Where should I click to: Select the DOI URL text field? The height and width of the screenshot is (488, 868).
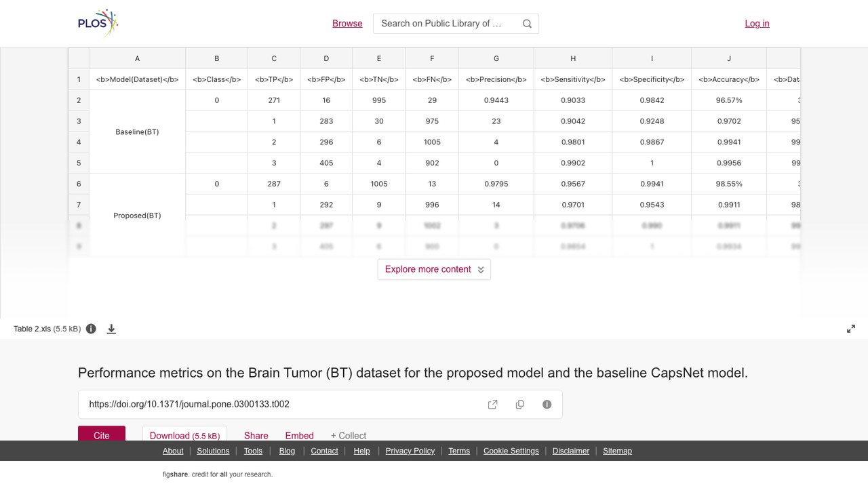click(320, 405)
